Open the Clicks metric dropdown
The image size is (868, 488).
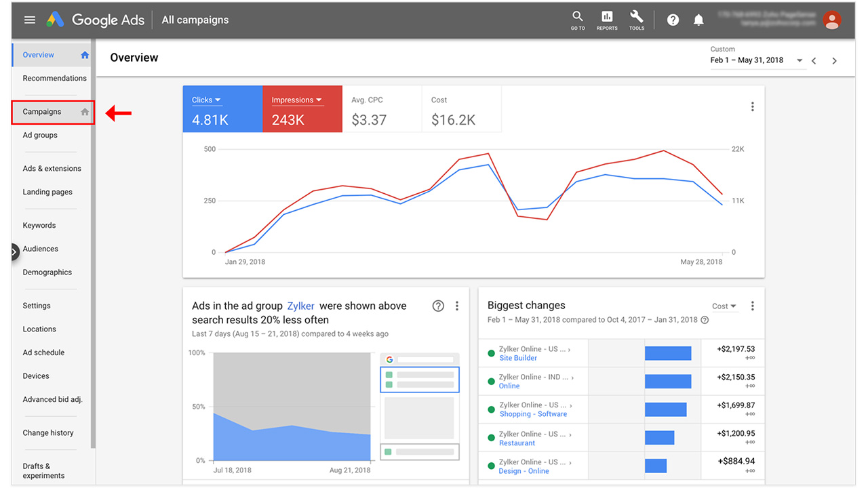[x=207, y=100]
